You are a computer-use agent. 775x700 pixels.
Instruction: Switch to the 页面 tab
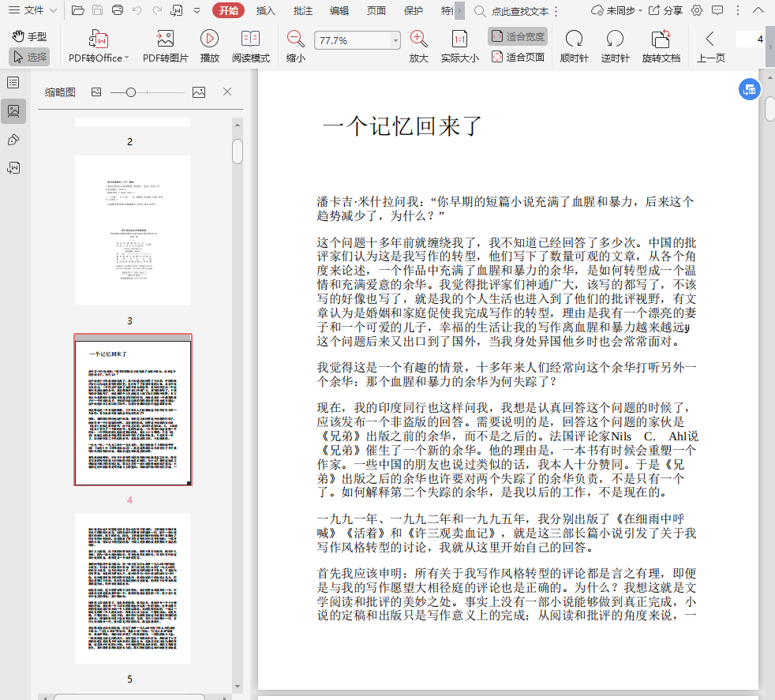(x=376, y=10)
